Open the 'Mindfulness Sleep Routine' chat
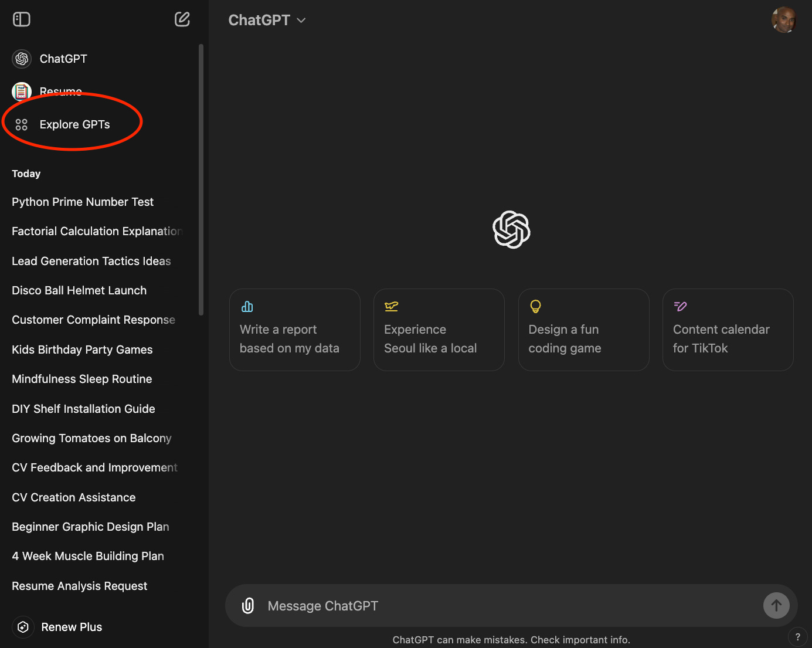The height and width of the screenshot is (648, 812). click(x=82, y=379)
